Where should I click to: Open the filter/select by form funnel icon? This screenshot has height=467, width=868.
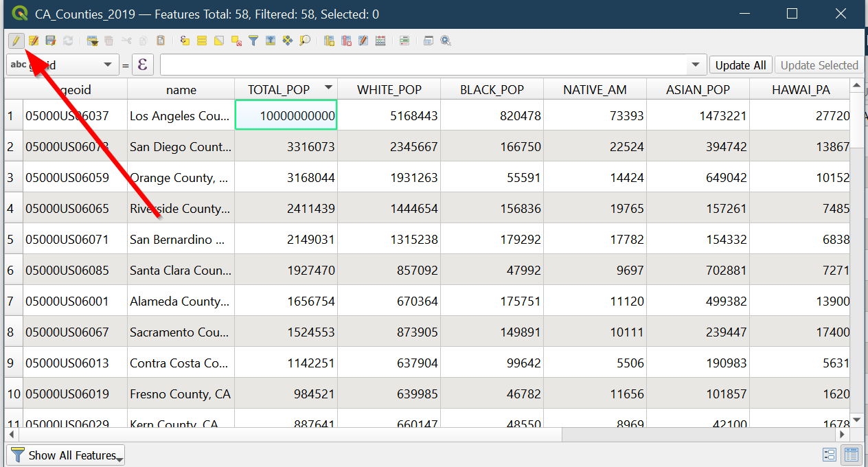tap(253, 41)
